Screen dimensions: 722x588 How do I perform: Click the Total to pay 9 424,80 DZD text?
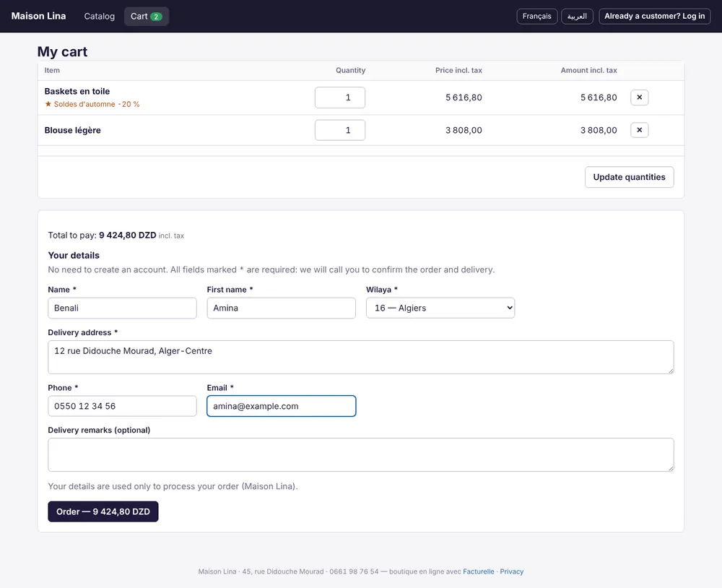(116, 235)
